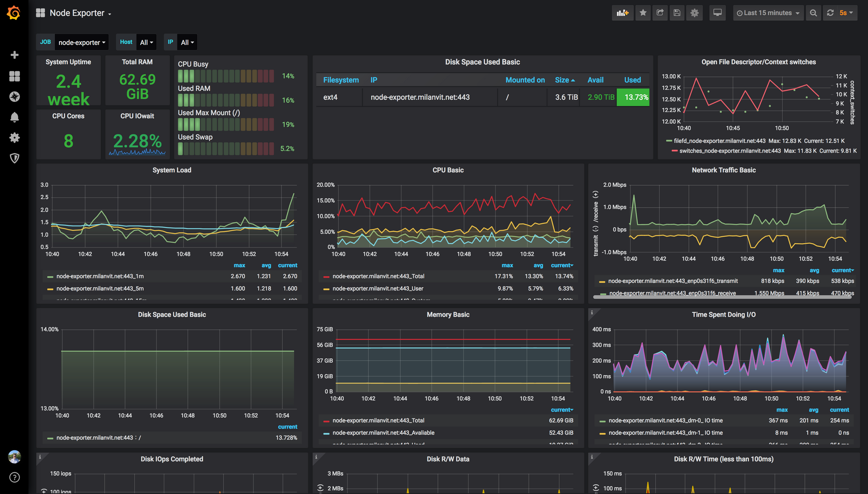Click the Share dashboard icon

point(660,13)
